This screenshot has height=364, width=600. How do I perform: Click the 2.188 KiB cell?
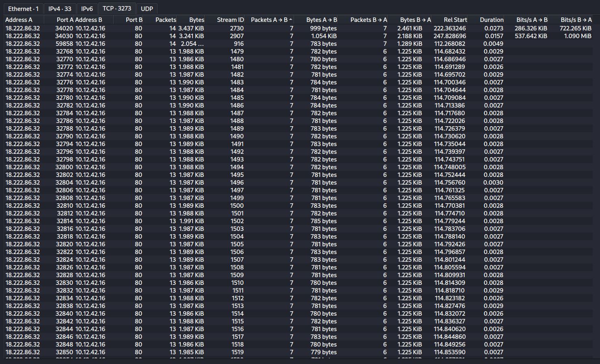[x=409, y=36]
